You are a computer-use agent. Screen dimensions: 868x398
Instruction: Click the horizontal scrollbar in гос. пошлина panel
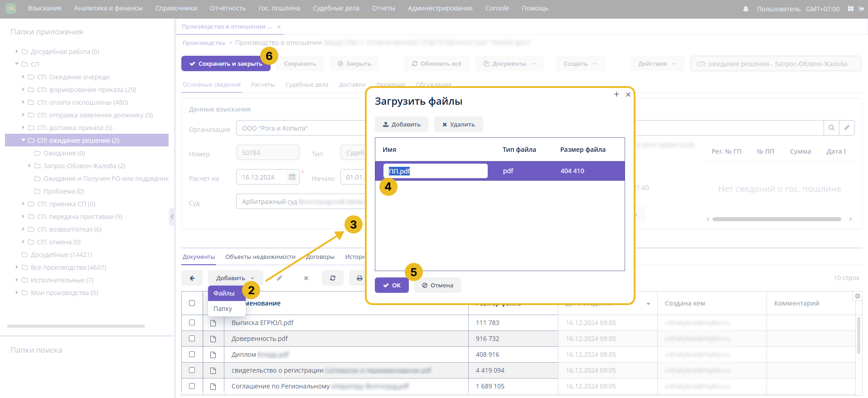click(776, 219)
